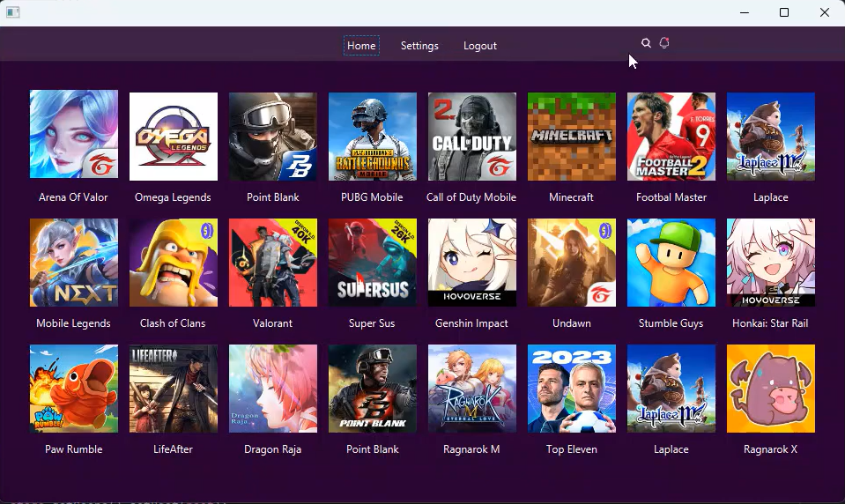Click the 'Arena Of Valor' label

pos(73,197)
